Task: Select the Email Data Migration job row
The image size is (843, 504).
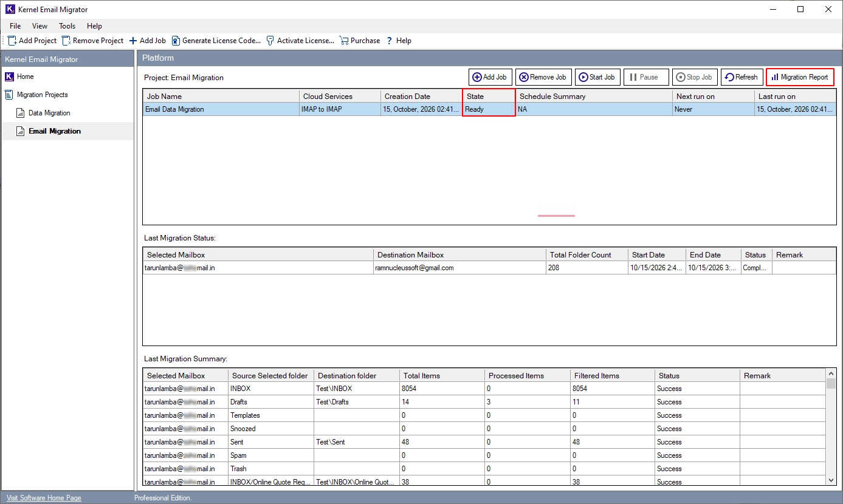Action: (489, 109)
